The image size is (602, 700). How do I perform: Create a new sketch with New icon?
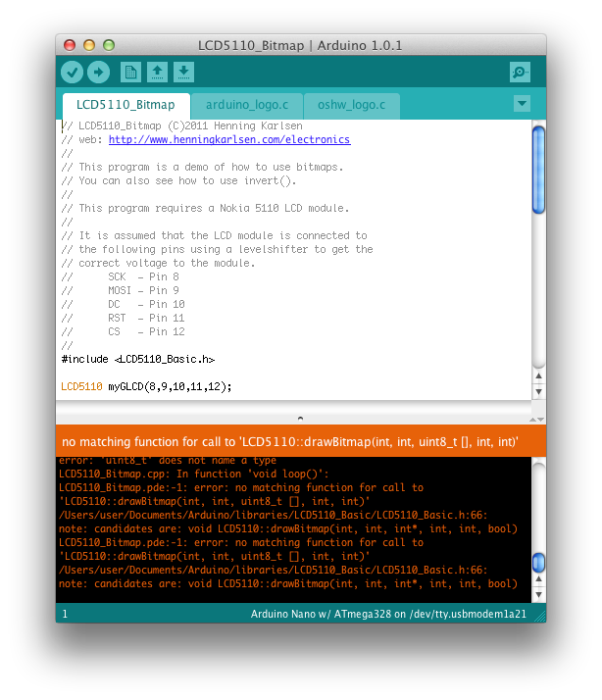(x=129, y=72)
